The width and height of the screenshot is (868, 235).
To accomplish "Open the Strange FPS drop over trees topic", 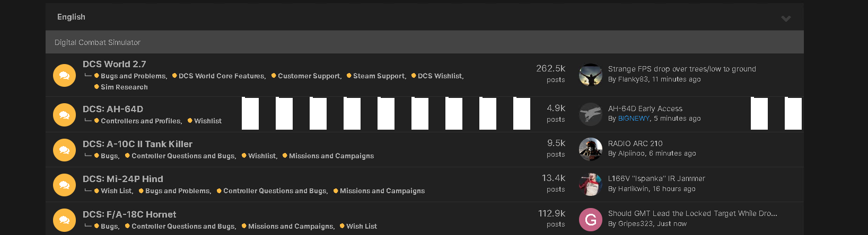I will pyautogui.click(x=682, y=69).
